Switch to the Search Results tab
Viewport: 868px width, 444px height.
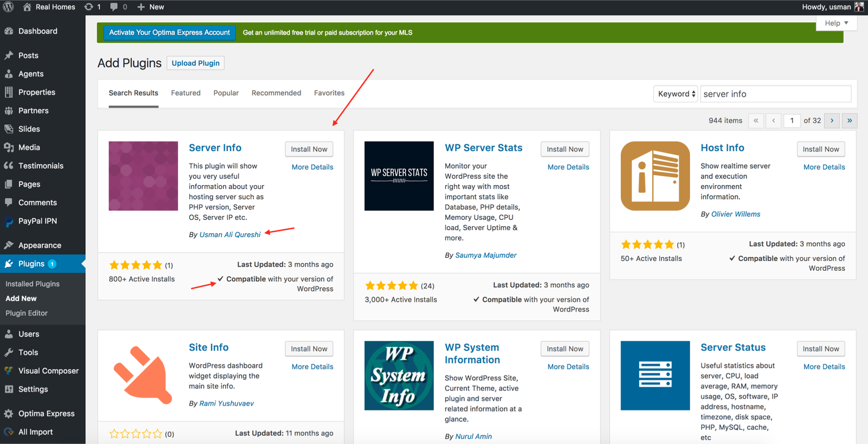133,93
